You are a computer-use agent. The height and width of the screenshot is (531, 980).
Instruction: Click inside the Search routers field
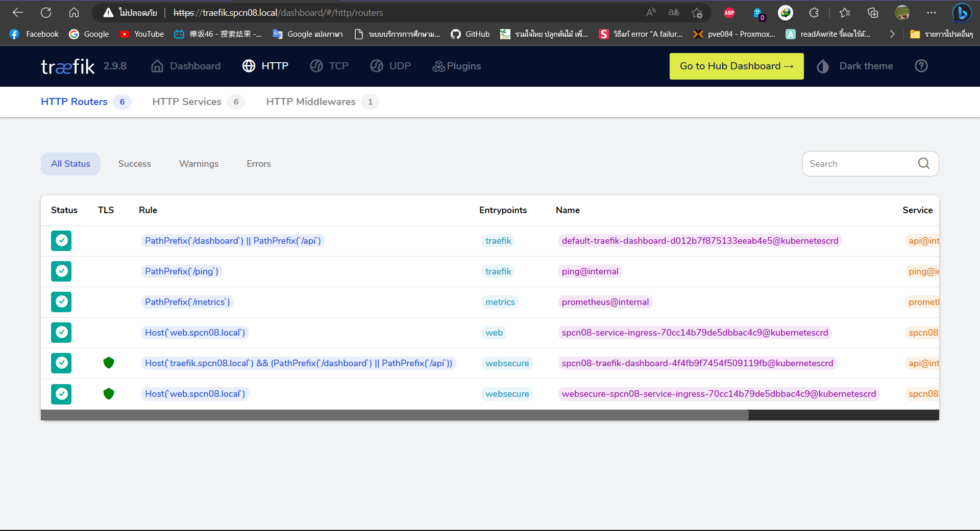click(x=857, y=163)
